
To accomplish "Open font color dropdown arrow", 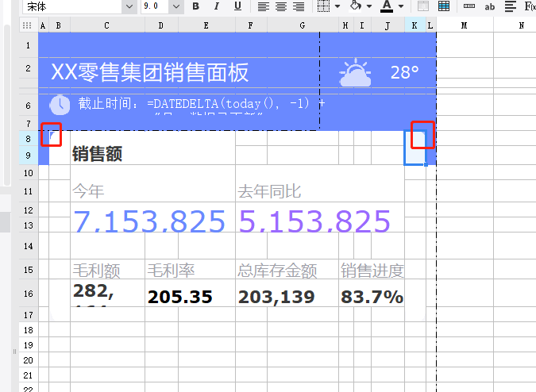I will (401, 6).
